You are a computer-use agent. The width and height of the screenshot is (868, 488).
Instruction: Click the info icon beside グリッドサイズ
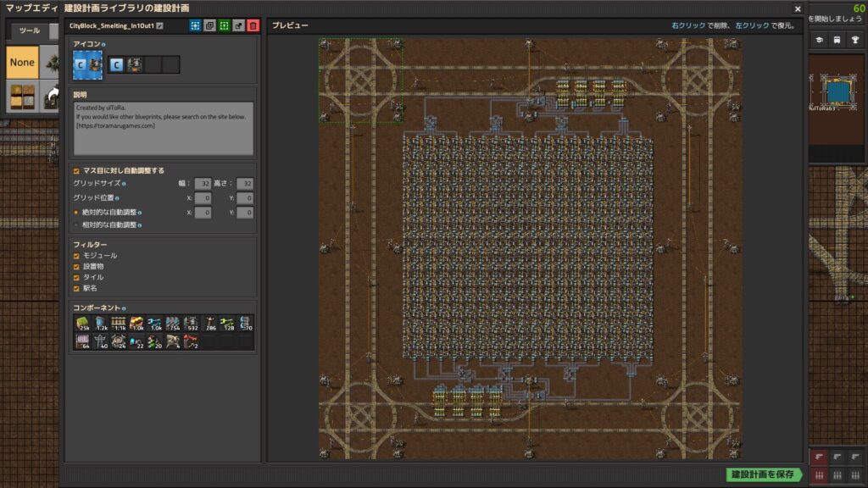click(x=124, y=184)
